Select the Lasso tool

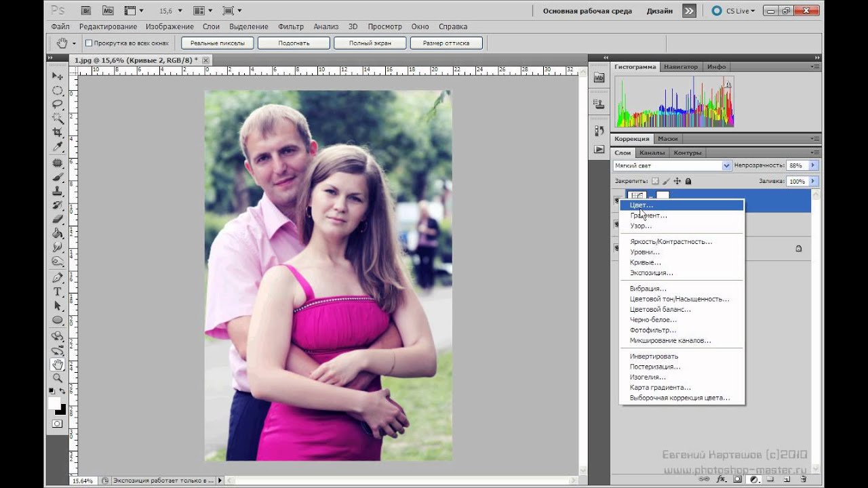click(58, 104)
